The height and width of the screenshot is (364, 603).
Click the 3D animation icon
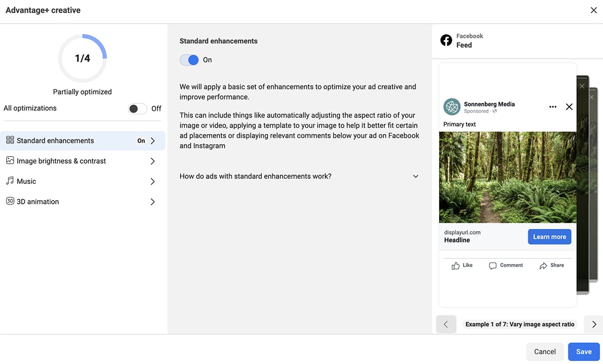10,201
